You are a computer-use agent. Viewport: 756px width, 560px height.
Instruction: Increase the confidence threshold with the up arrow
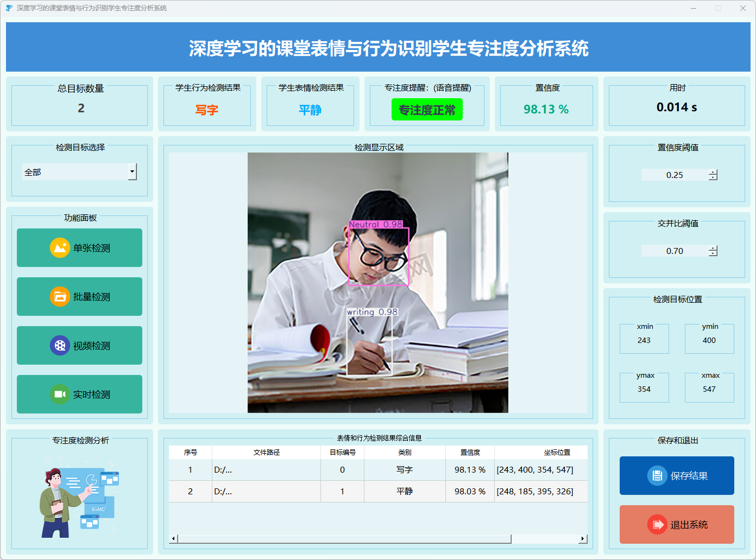point(713,172)
